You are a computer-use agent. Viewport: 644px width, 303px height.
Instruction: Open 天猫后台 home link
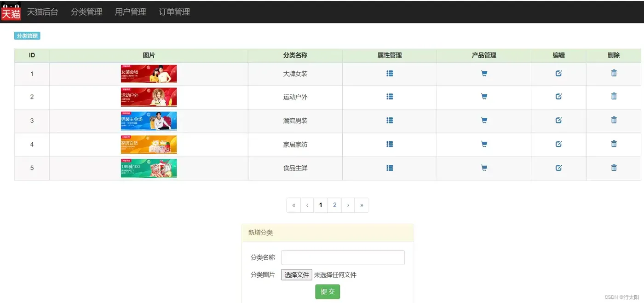point(42,12)
